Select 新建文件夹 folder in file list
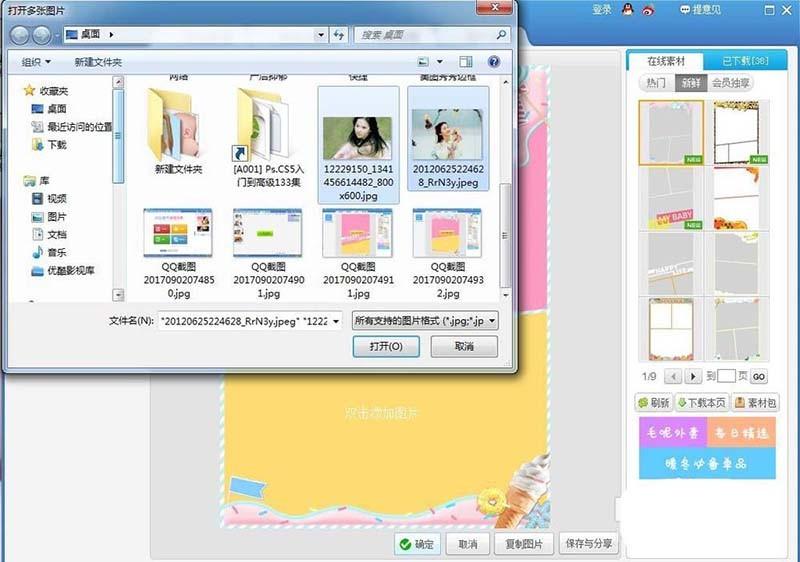This screenshot has height=562, width=800. click(178, 132)
